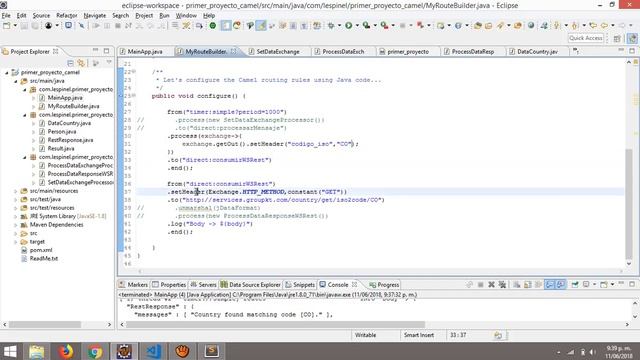Select pom.xml in Project Explorer

pos(41,250)
